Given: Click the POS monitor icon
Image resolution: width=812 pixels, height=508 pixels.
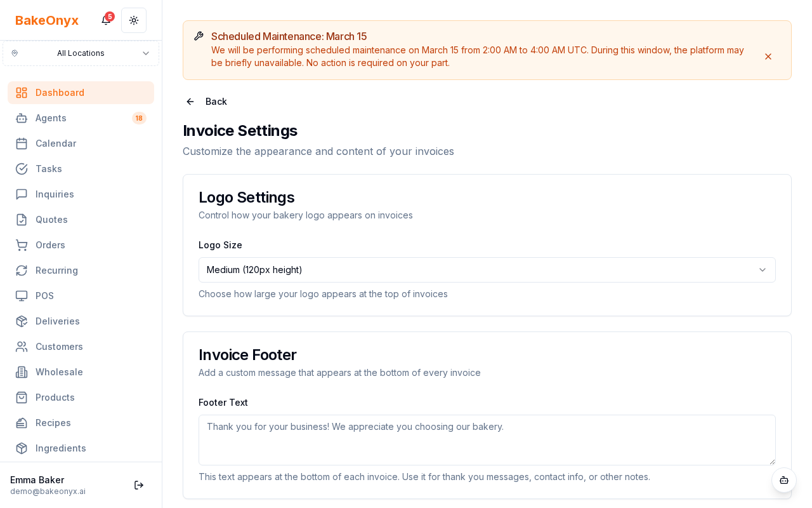Looking at the screenshot, I should pyautogui.click(x=22, y=296).
